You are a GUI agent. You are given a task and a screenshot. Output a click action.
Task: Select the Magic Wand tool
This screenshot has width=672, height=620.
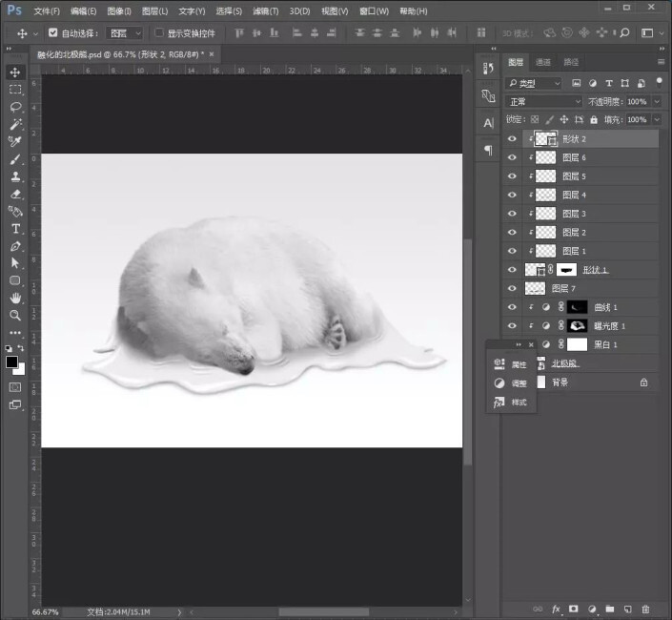click(x=16, y=124)
